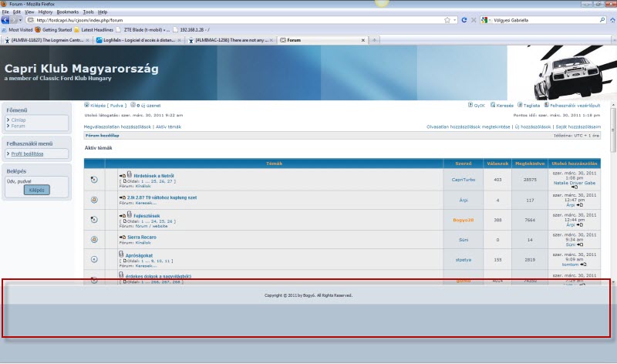Click the Keresés search icon in forum header
Screen dimensions: 617x364
click(x=492, y=105)
